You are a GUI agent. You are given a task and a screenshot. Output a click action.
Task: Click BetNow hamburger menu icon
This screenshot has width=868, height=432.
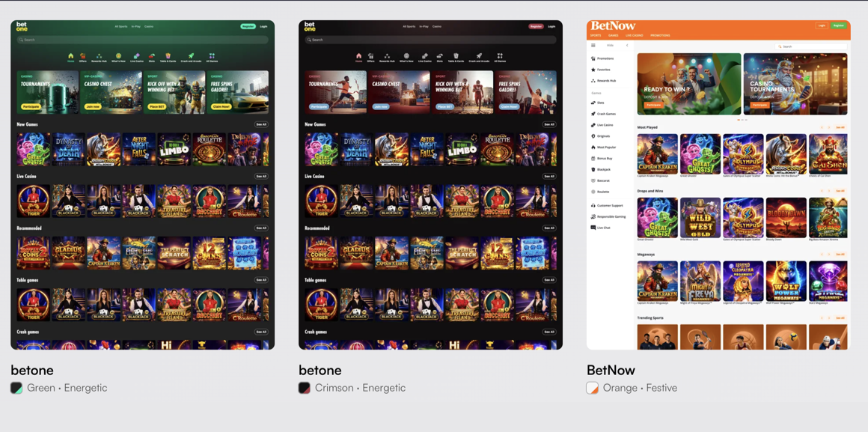pyautogui.click(x=593, y=46)
